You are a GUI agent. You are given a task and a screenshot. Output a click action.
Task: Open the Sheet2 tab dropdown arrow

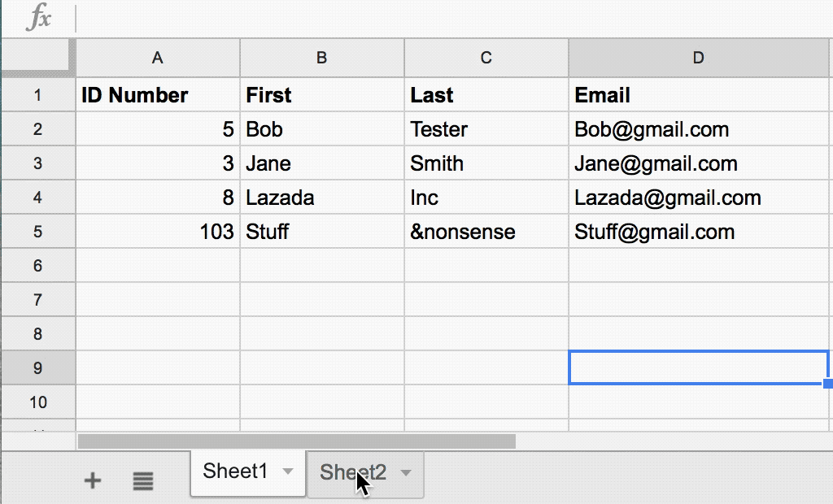407,471
